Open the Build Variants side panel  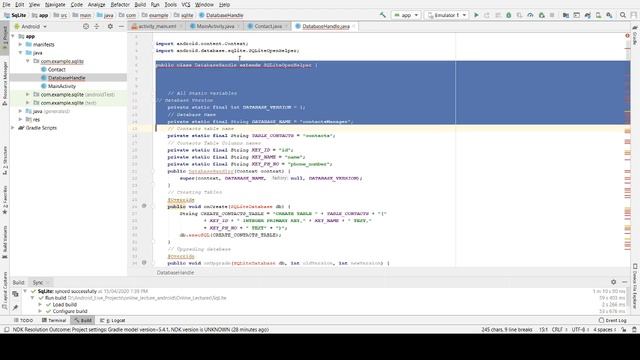pyautogui.click(x=4, y=242)
